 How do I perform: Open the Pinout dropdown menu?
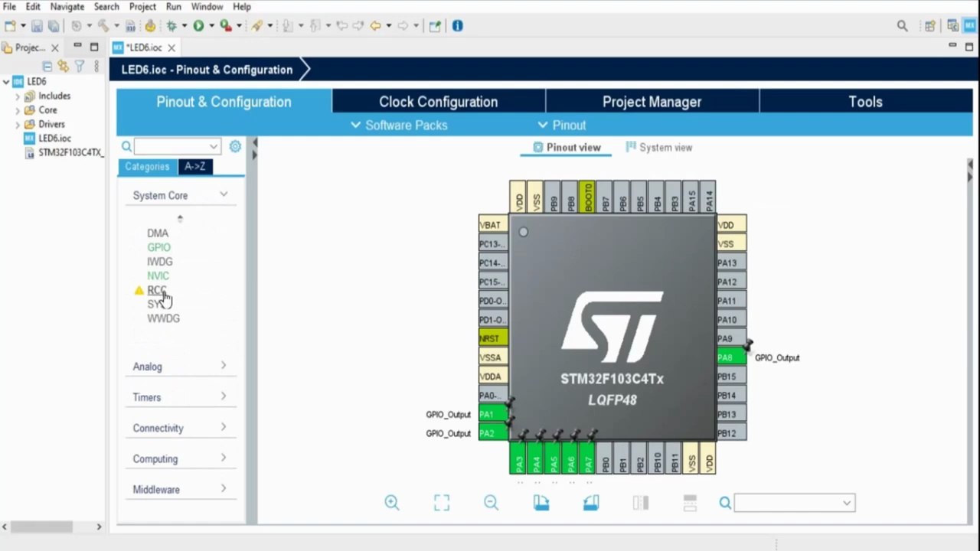point(562,126)
